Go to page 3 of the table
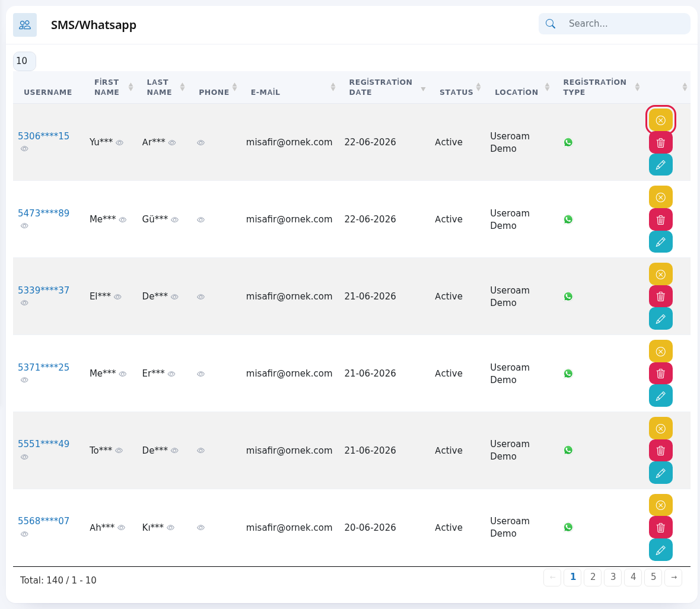 pos(613,578)
